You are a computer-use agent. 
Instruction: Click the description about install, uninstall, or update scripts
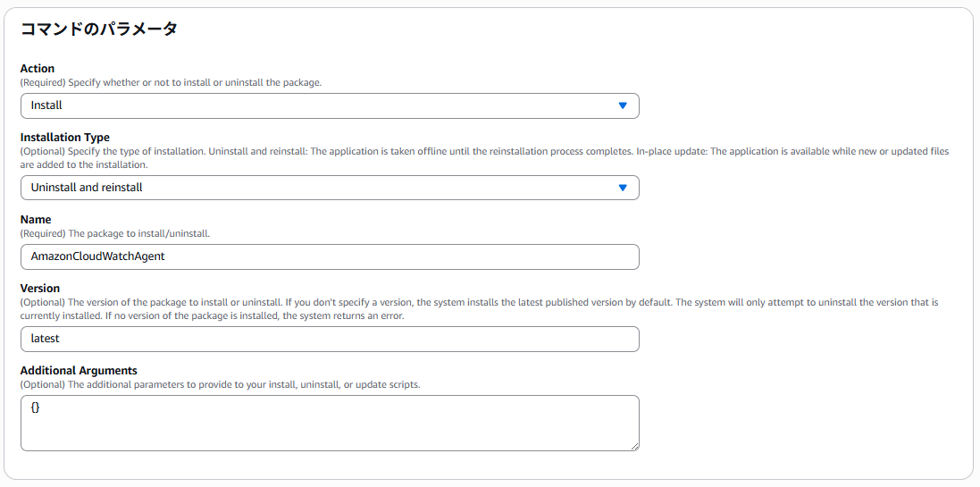coord(220,384)
